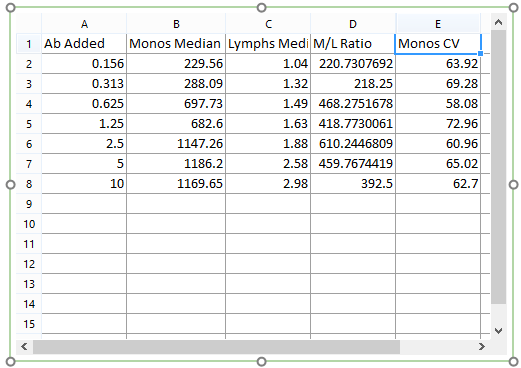Click cell with value 610.2446809

[x=353, y=144]
